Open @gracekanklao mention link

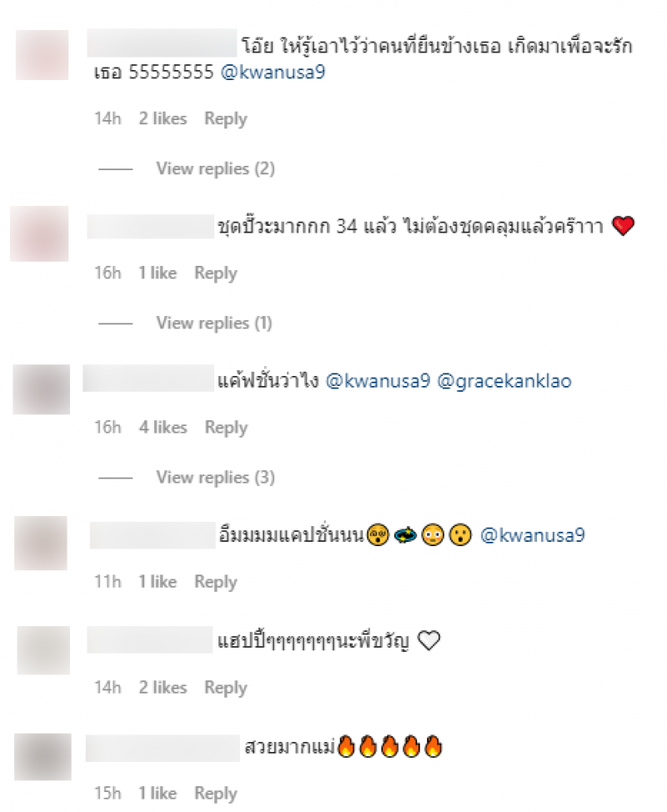(x=504, y=381)
